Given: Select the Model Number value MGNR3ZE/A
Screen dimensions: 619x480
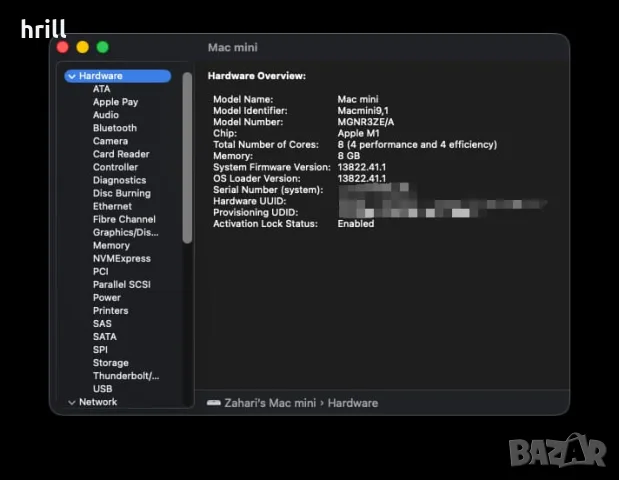Looking at the screenshot, I should (366, 122).
